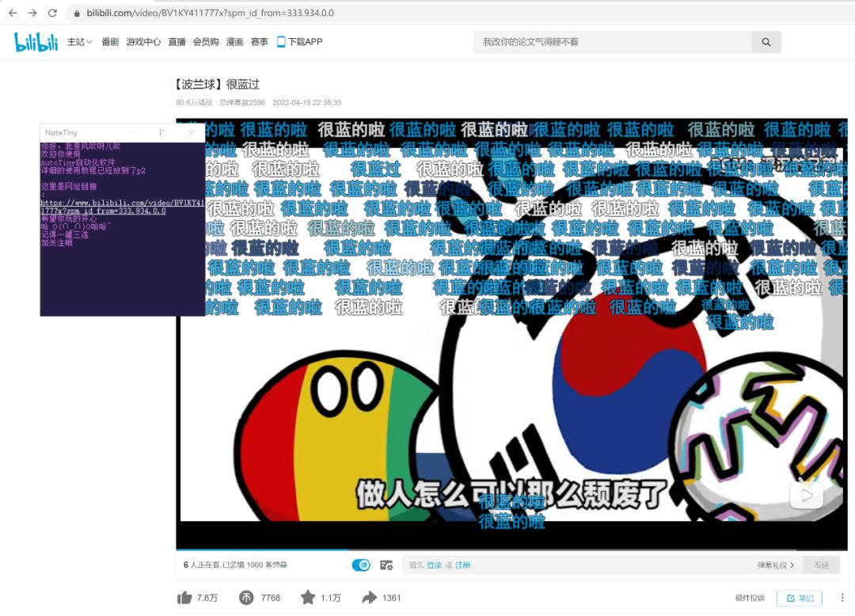
Task: Open the 游戏中心 menu item
Action: coord(143,41)
